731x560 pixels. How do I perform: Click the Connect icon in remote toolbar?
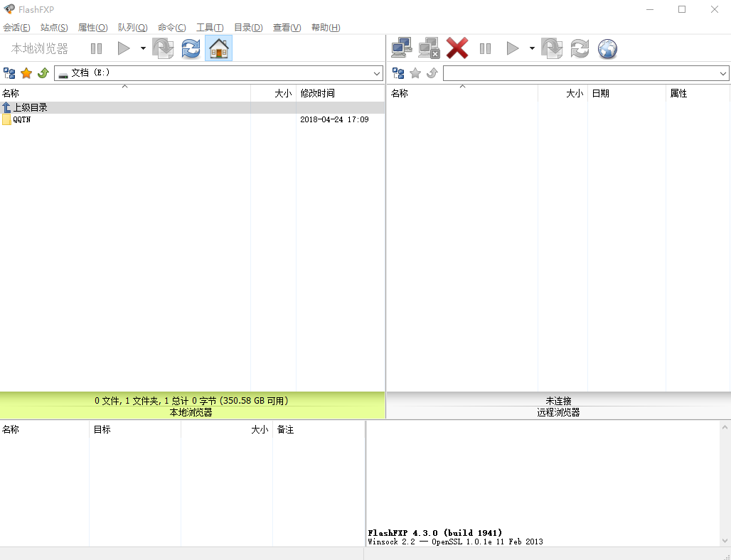click(402, 48)
